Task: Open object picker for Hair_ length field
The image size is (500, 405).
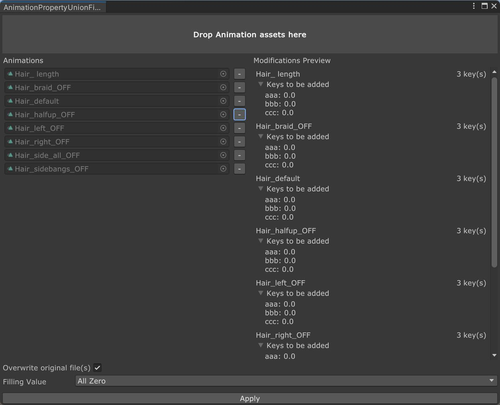Action: [223, 74]
